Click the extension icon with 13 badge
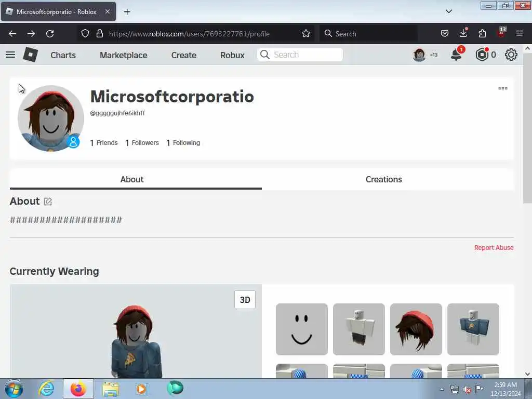The height and width of the screenshot is (399, 532). pyautogui.click(x=501, y=33)
